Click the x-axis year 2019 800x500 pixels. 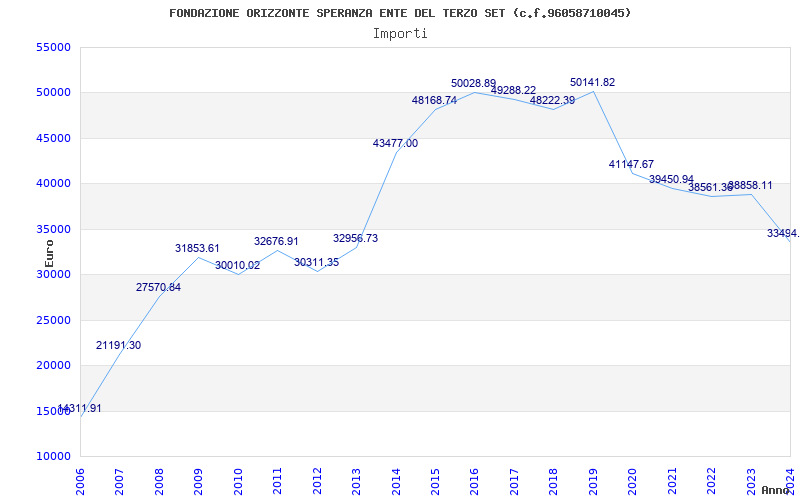tap(593, 482)
